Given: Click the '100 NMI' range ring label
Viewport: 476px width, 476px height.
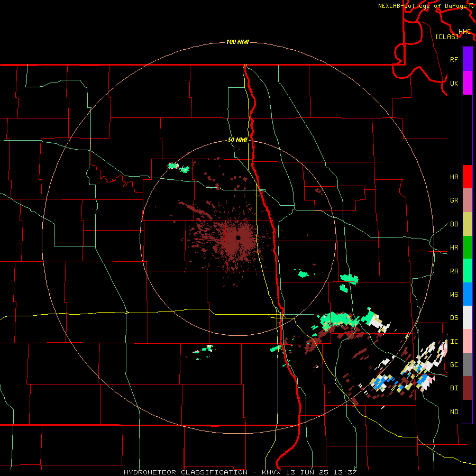Looking at the screenshot, I should pos(237,42).
